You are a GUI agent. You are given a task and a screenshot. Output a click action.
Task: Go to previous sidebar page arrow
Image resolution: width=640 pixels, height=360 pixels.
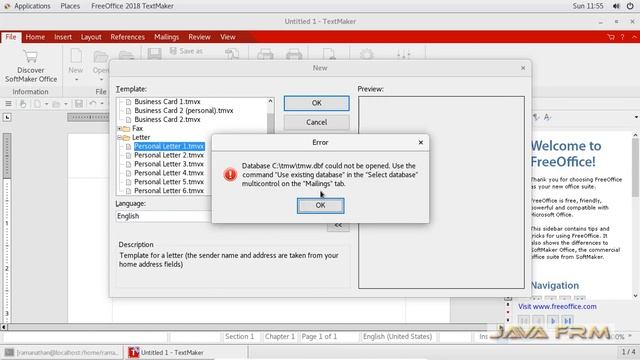(538, 321)
